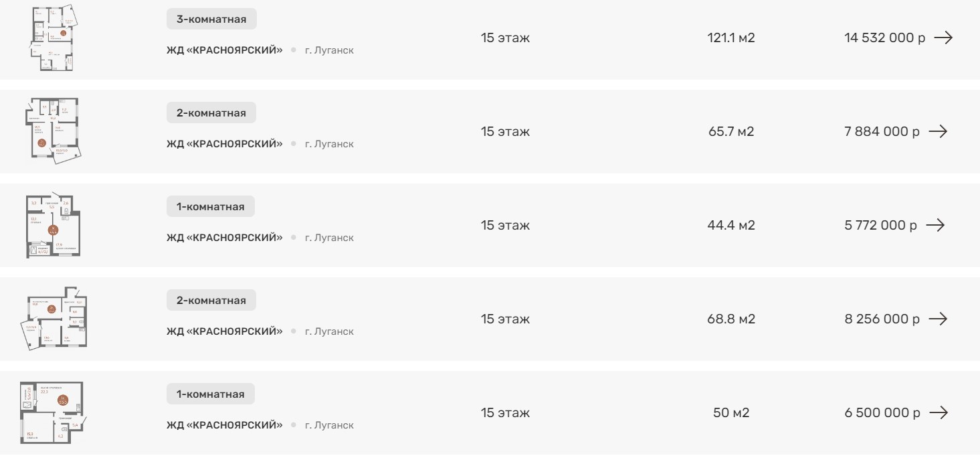Select the 3-комнатная tag label
The width and height of the screenshot is (980, 458).
point(211,19)
